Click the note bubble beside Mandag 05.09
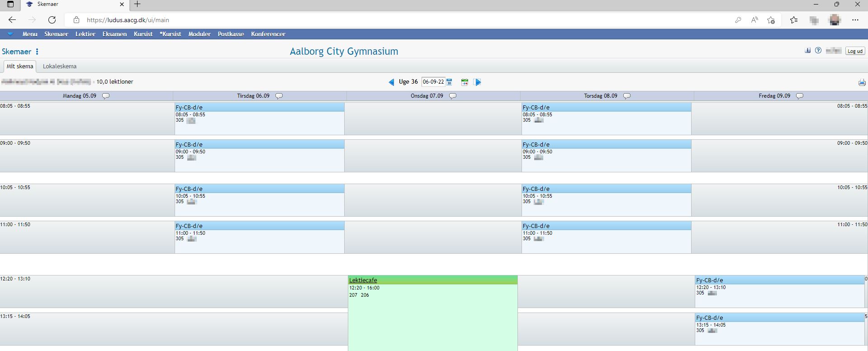 coord(106,96)
